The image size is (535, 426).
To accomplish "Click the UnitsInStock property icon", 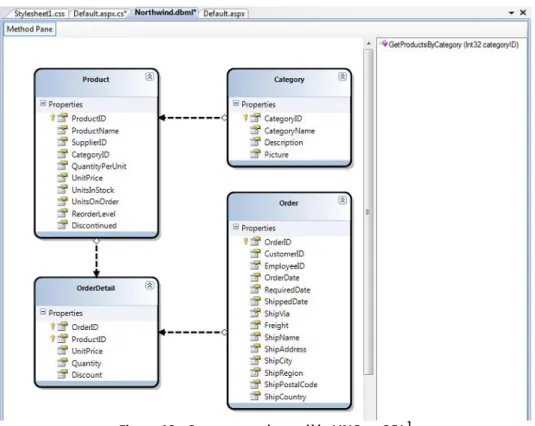I will point(62,189).
